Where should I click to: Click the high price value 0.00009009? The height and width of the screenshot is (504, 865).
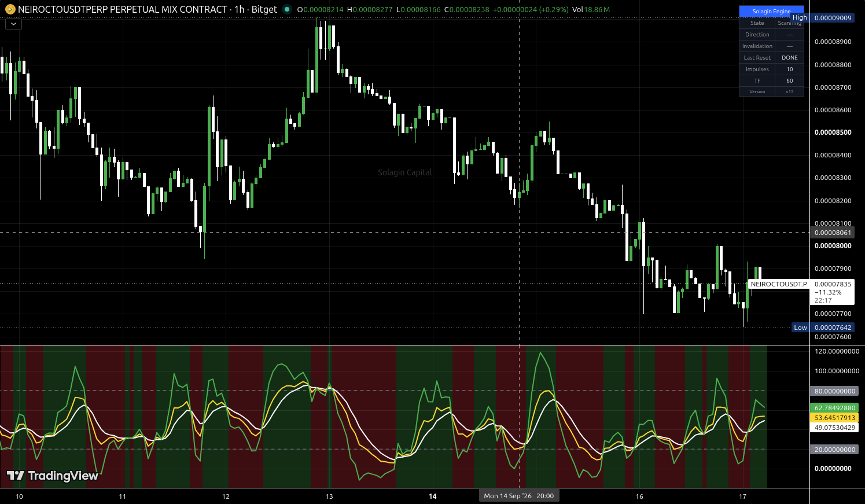tap(833, 18)
